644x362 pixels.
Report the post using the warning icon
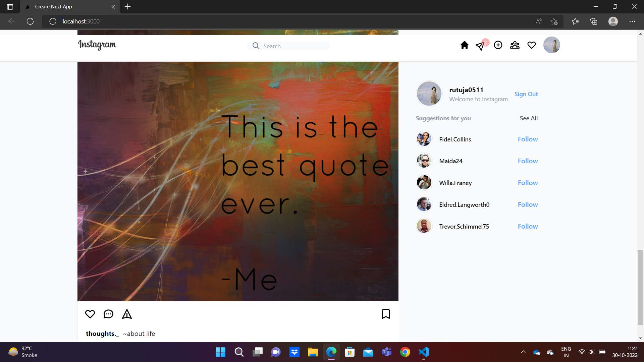(127, 314)
